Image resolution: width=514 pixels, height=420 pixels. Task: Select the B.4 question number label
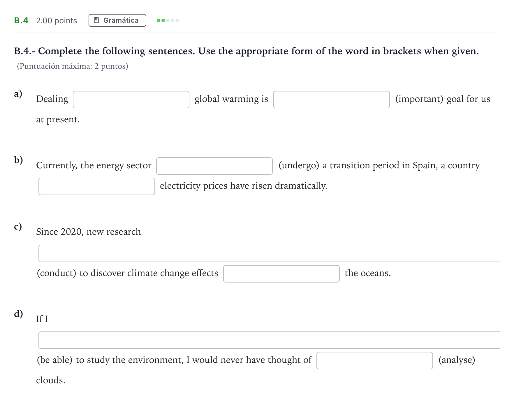pos(21,20)
